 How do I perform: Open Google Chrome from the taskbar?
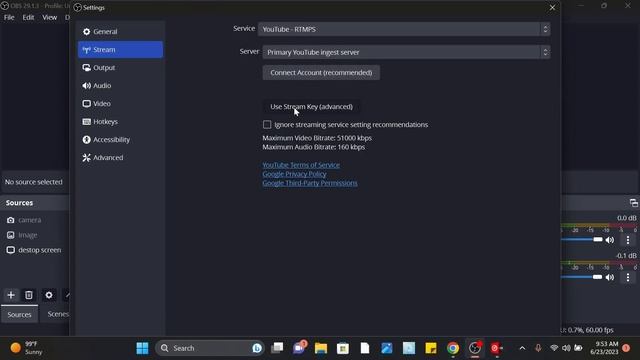(x=453, y=348)
